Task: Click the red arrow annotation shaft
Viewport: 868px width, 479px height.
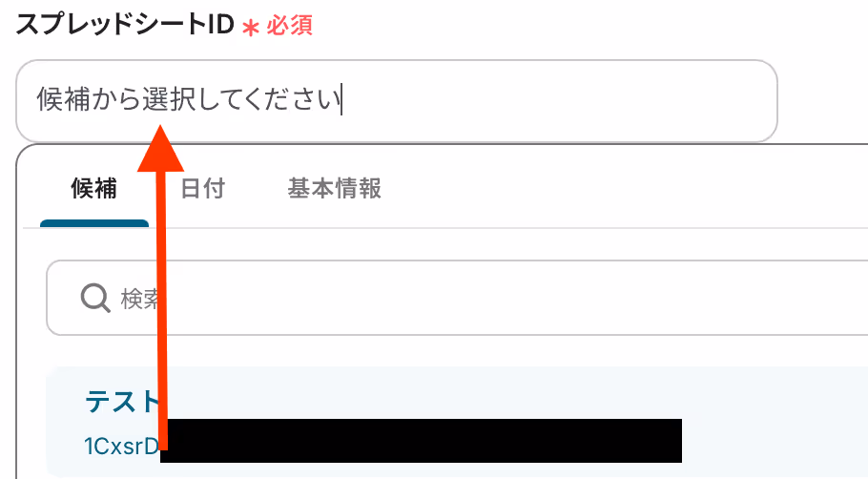Action: click(x=161, y=310)
